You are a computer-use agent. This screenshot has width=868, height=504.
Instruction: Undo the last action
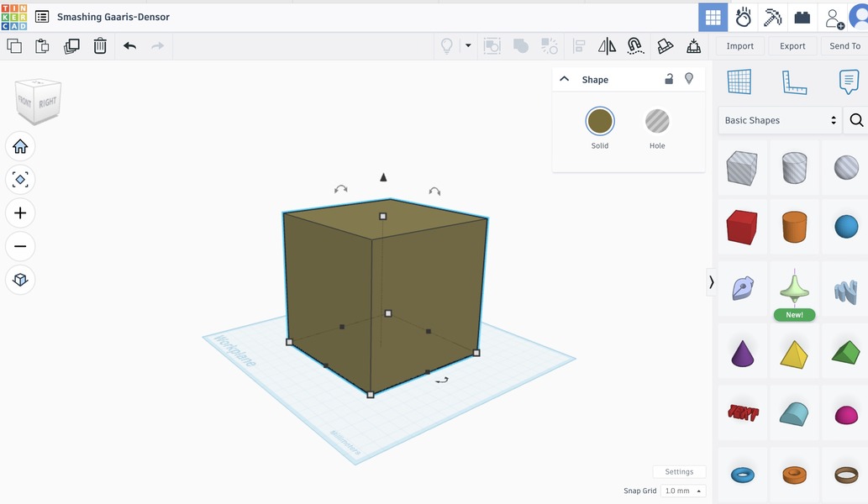click(129, 46)
